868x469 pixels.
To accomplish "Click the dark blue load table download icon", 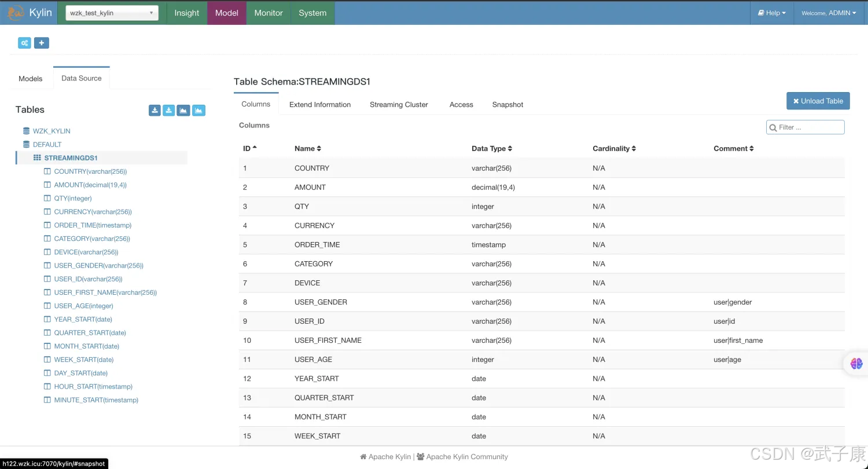I will pyautogui.click(x=155, y=111).
